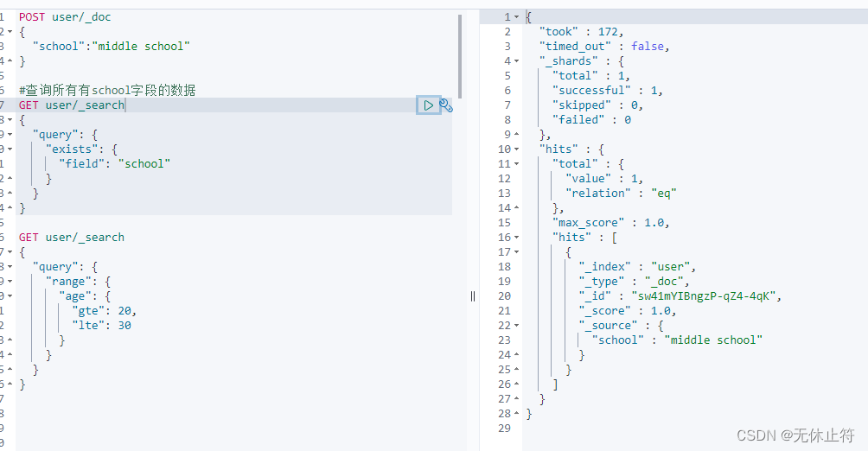Fold the response "total" object with value and relation
This screenshot has width=868, height=451.
click(517, 164)
